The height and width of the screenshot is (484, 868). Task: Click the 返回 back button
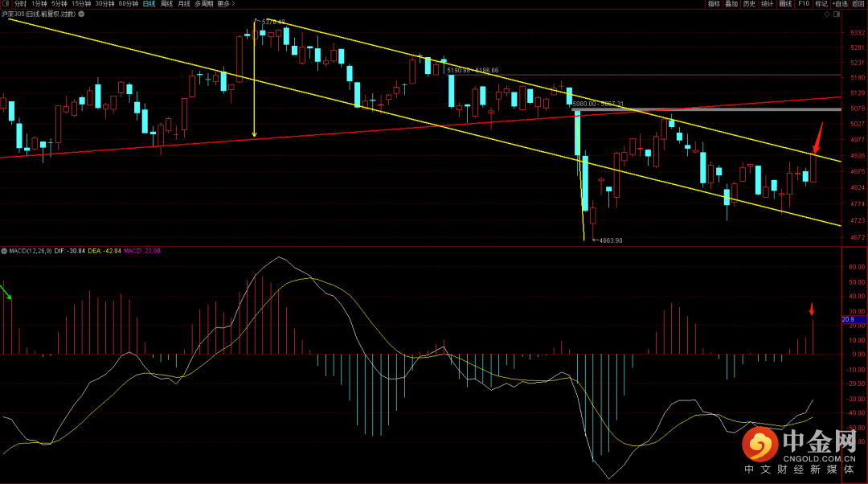858,3
